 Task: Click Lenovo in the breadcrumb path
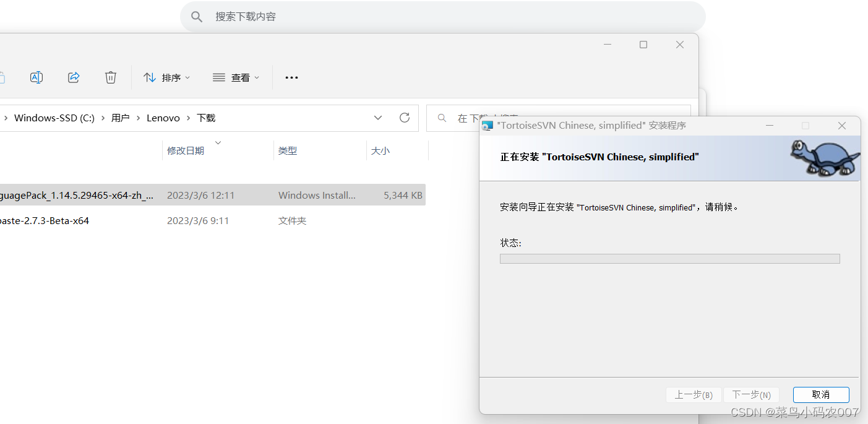coord(163,118)
